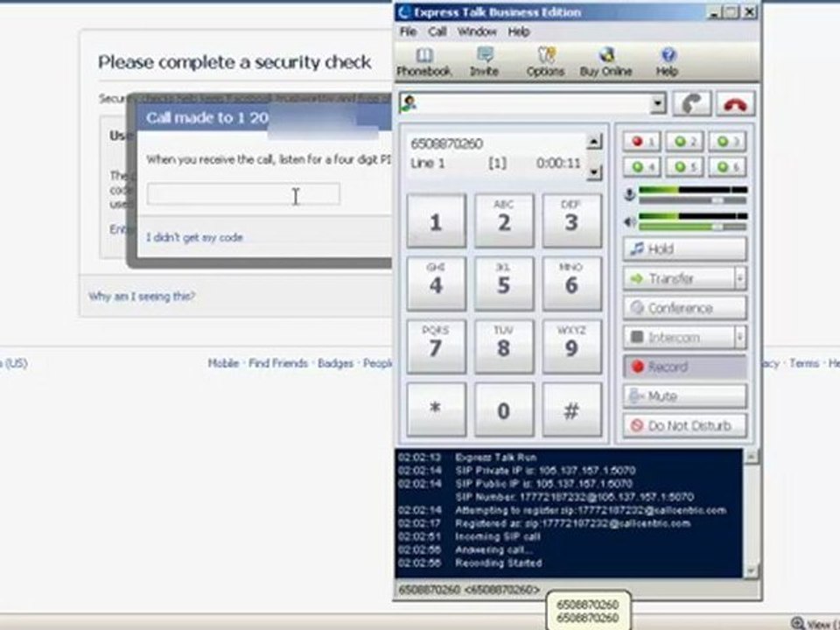Click the call list scroll down arrow

click(593, 172)
